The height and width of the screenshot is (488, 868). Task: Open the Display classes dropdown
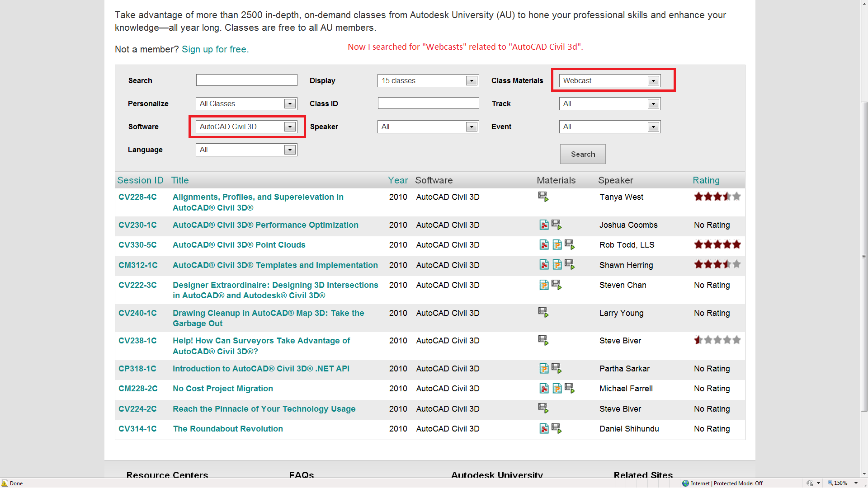tap(428, 81)
